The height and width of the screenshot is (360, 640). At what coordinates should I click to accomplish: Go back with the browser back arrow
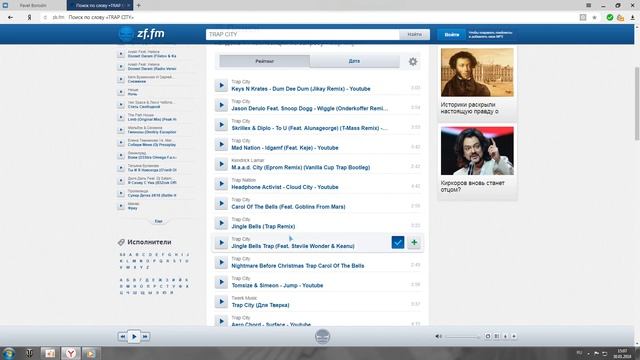pos(11,17)
